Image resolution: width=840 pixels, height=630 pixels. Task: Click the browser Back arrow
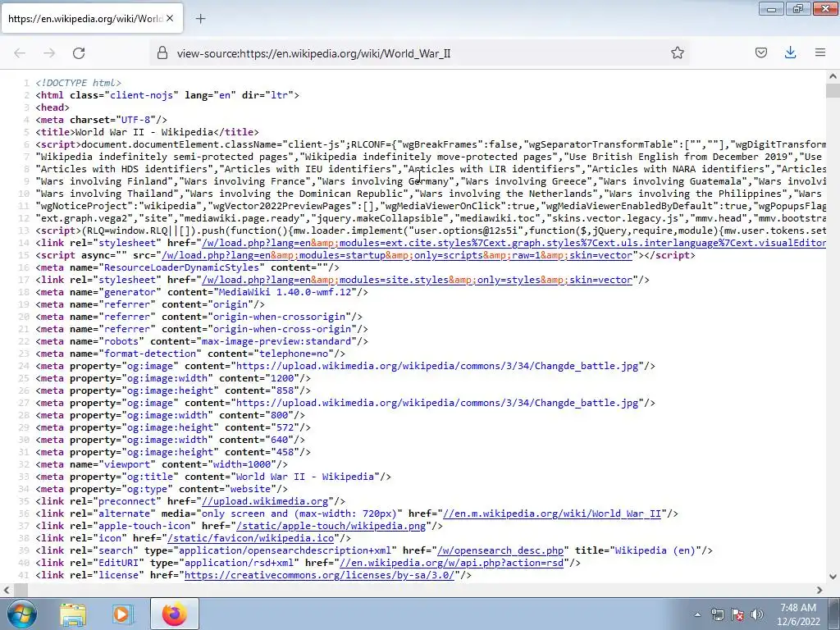click(20, 52)
